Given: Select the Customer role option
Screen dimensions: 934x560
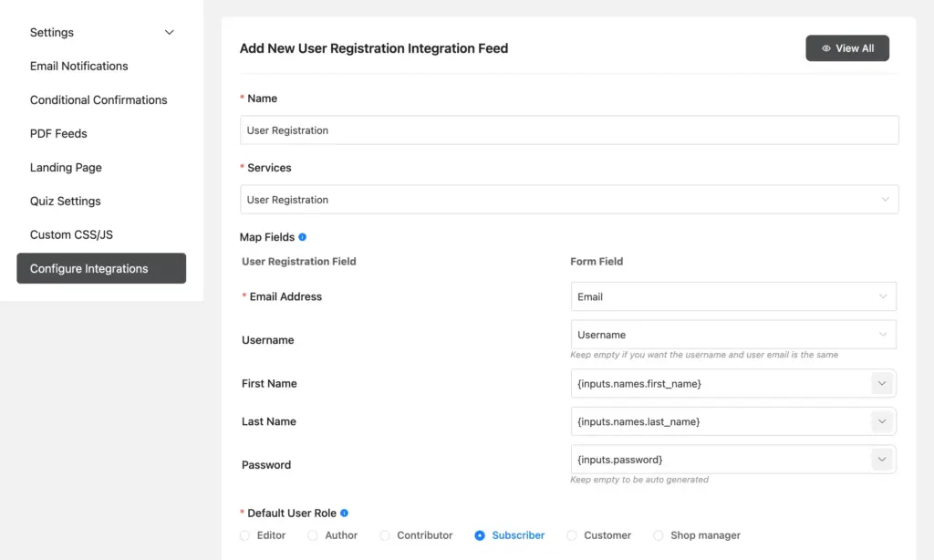Looking at the screenshot, I should pos(573,535).
